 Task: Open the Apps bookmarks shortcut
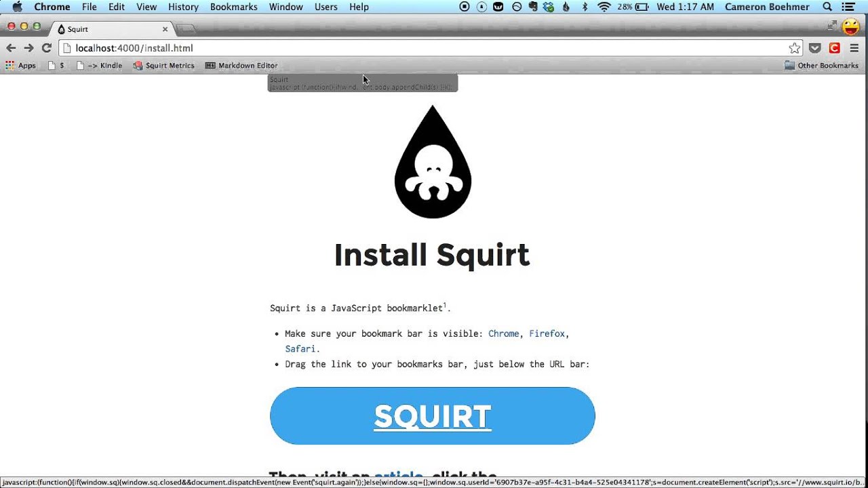21,66
